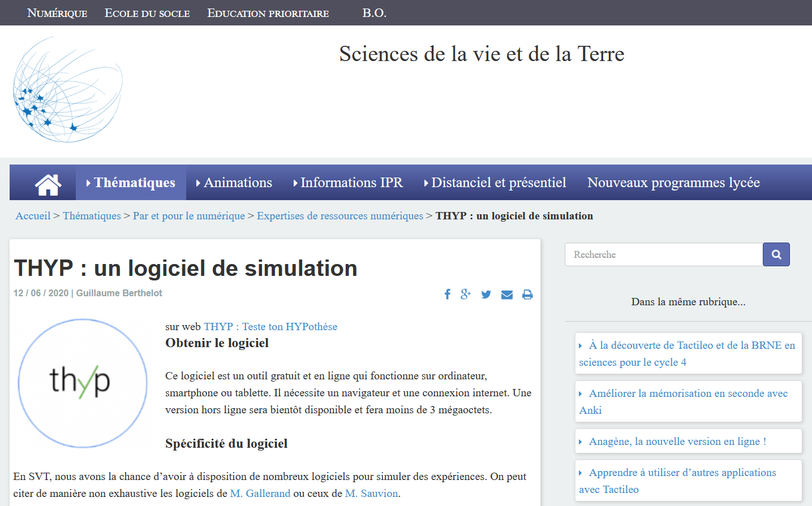Open the Anagène nouvelle version article
Image resolution: width=812 pixels, height=506 pixels.
(677, 442)
